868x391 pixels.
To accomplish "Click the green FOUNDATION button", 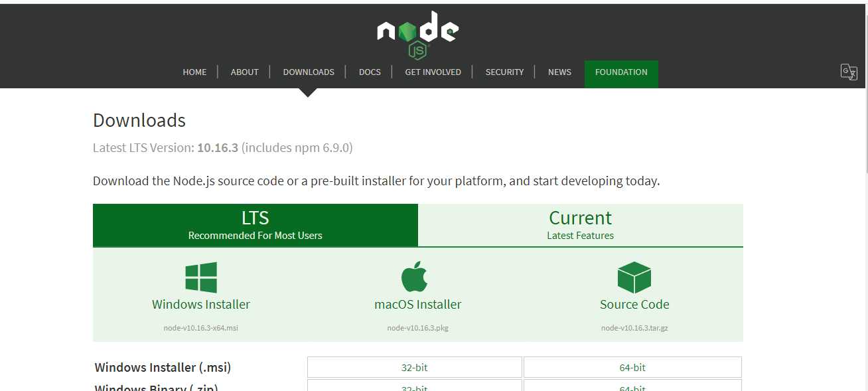I will [x=621, y=74].
